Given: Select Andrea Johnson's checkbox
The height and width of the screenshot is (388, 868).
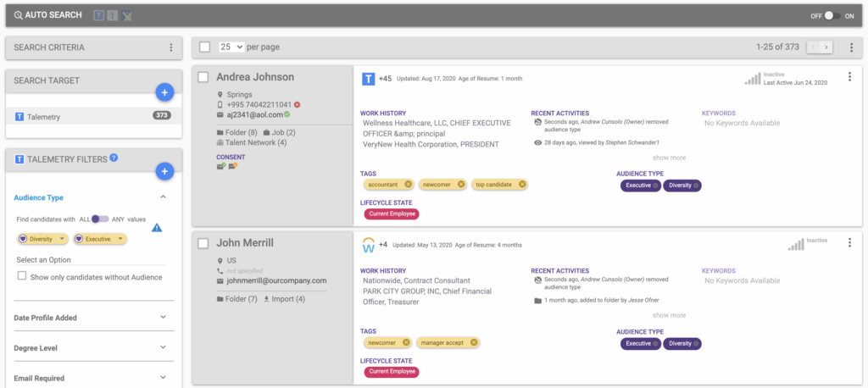Looking at the screenshot, I should [203, 77].
